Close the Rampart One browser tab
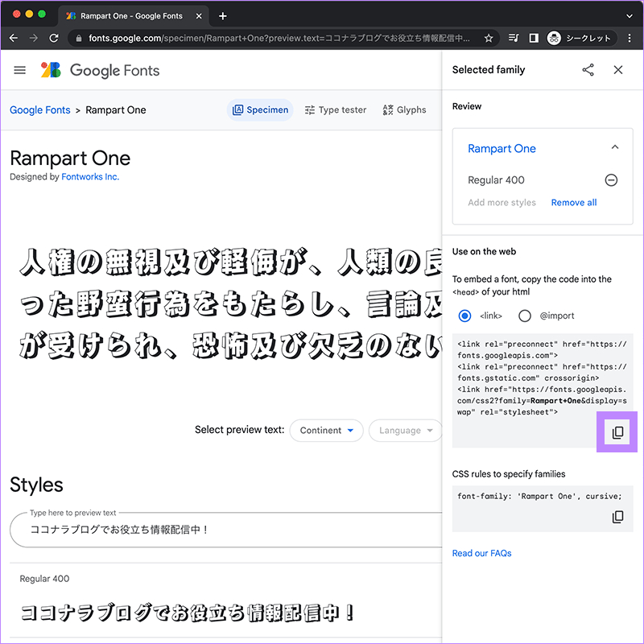 coord(199,16)
